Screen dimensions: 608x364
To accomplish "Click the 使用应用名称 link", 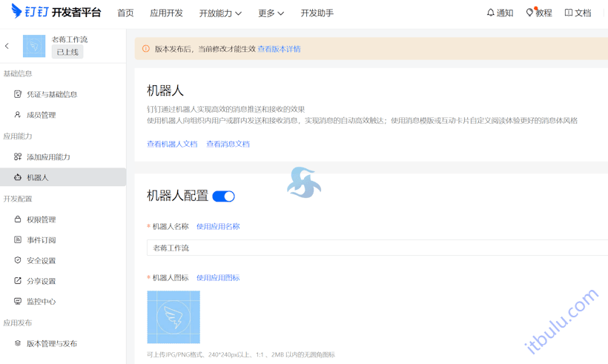I will point(218,226).
